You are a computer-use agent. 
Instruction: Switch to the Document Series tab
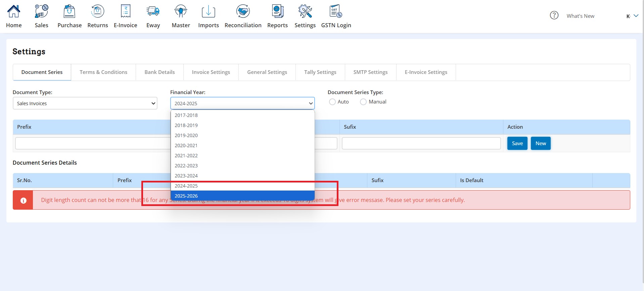coord(42,72)
